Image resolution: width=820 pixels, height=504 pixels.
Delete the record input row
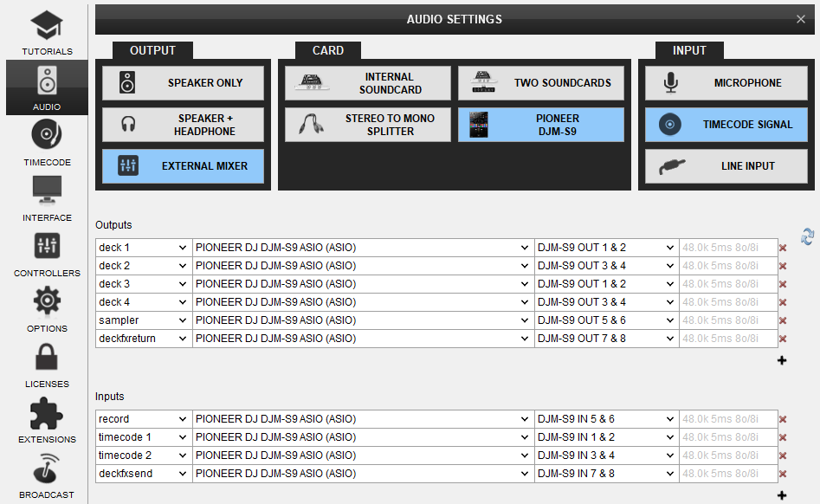pyautogui.click(x=783, y=419)
